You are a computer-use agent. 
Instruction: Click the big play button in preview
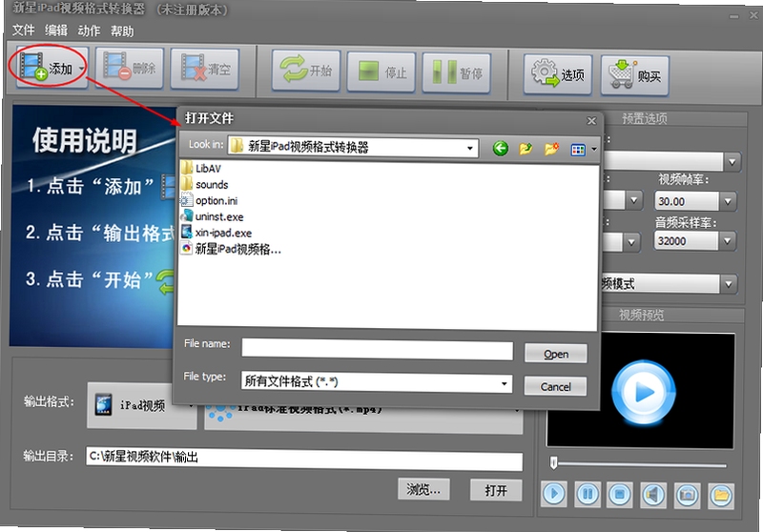[643, 392]
